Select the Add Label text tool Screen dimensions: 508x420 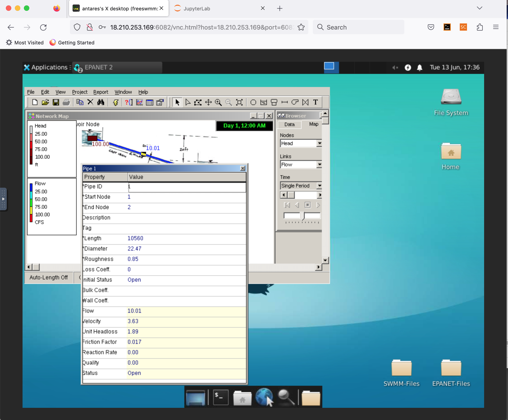tap(316, 103)
